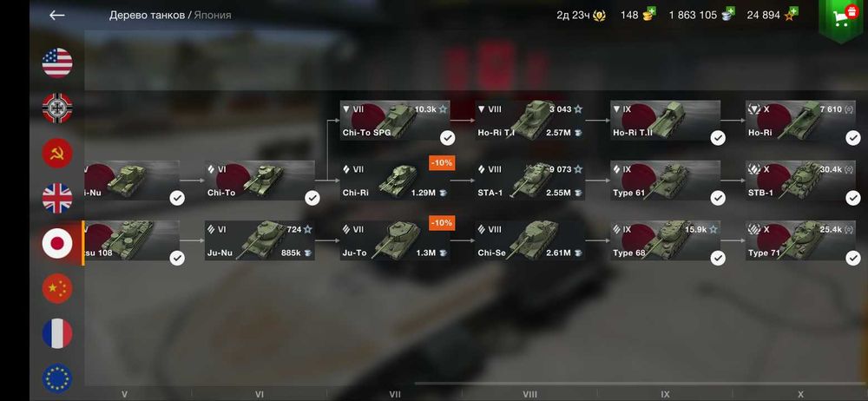
Task: Open the Chi-Ri tank card
Action: point(395,181)
